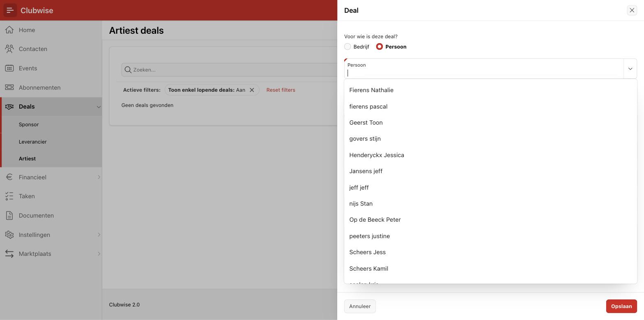Expand the Marktplaats submenu chevron
Screen dimensions: 644x320
[x=99, y=254]
